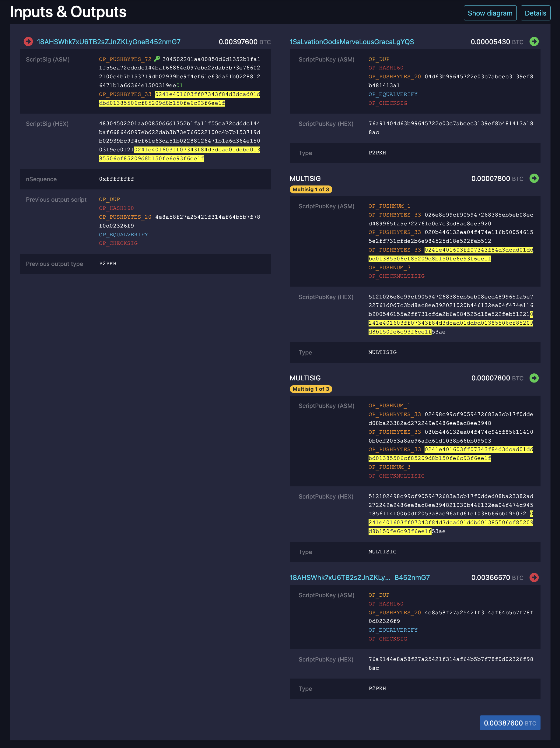Open the truncated 18AHSWhk7xU6TB2sZJnZKLy... B452nmG7 output address
Image resolution: width=560 pixels, height=748 pixels.
click(359, 577)
